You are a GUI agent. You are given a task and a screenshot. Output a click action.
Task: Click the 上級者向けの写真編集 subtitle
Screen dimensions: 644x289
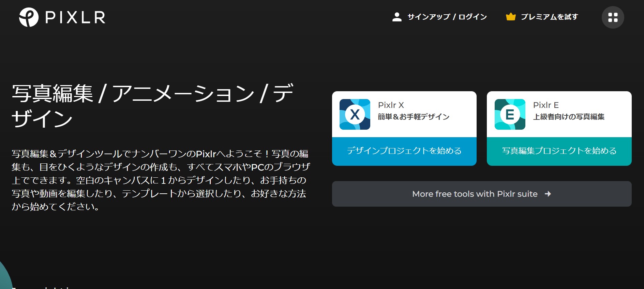(568, 117)
